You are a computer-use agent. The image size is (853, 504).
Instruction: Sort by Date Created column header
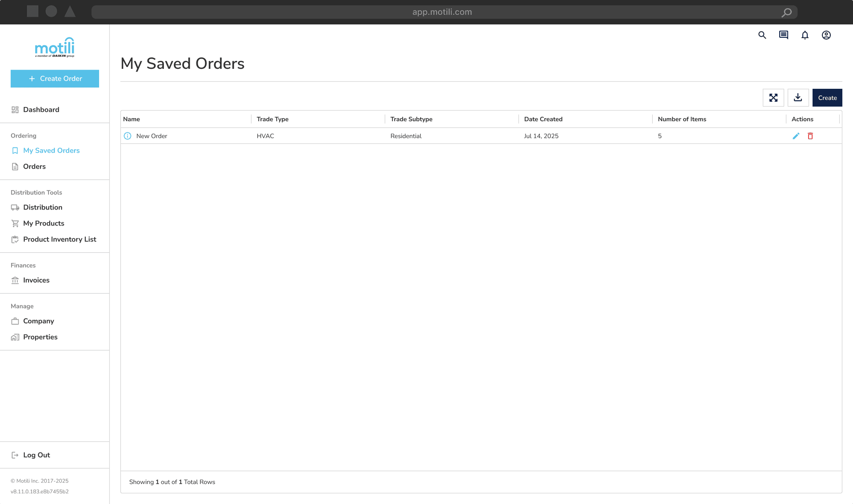point(543,119)
